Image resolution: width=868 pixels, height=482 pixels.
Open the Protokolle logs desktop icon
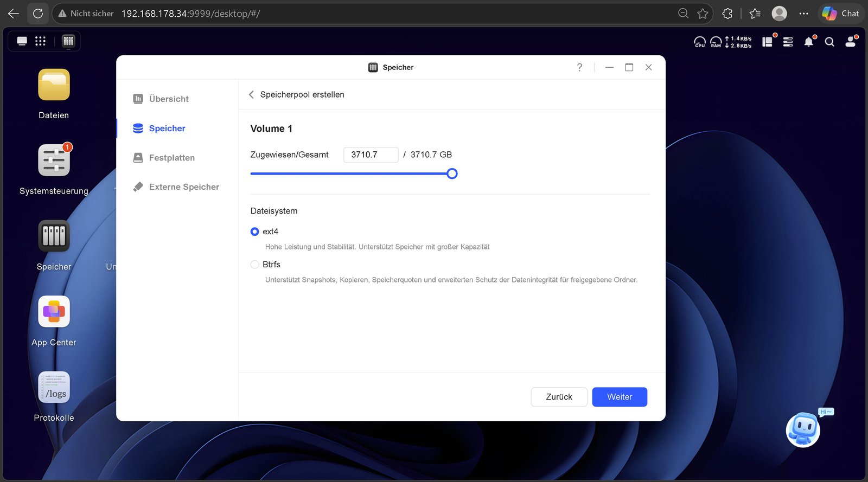coord(54,387)
